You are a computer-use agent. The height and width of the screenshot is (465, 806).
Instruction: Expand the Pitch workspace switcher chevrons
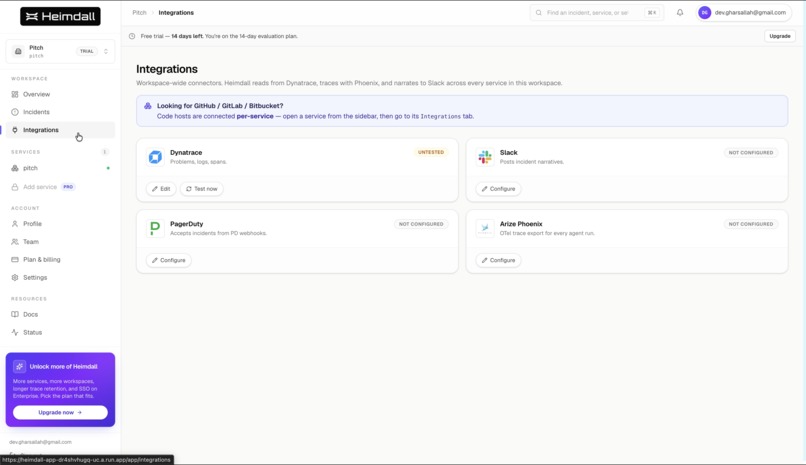(x=106, y=51)
